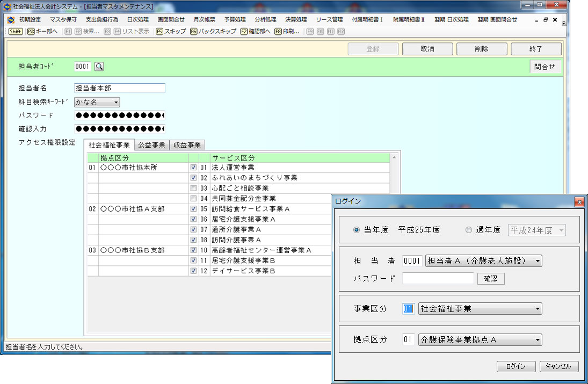Click the Shift key icon in toolbar
This screenshot has height=384, width=588.
(x=16, y=32)
